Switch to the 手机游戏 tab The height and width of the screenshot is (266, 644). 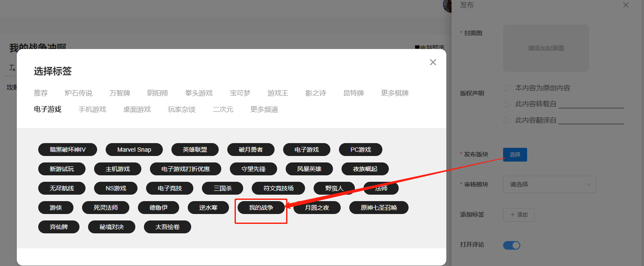(x=92, y=110)
